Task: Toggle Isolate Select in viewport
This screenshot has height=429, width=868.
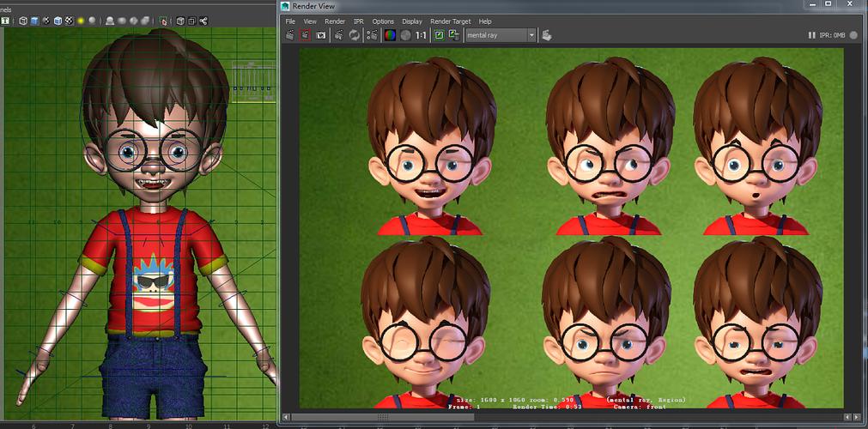Action: 163,21
